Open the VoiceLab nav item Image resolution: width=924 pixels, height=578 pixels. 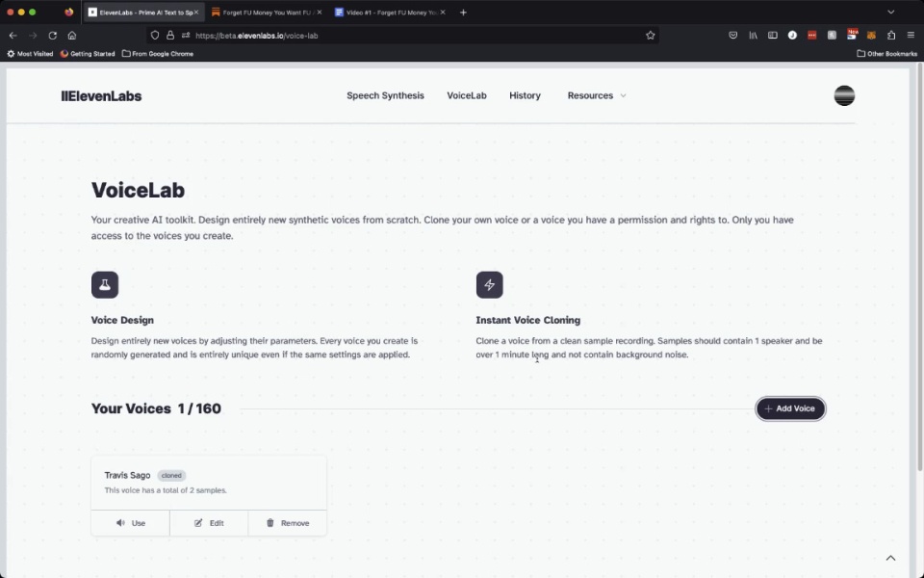pyautogui.click(x=467, y=95)
